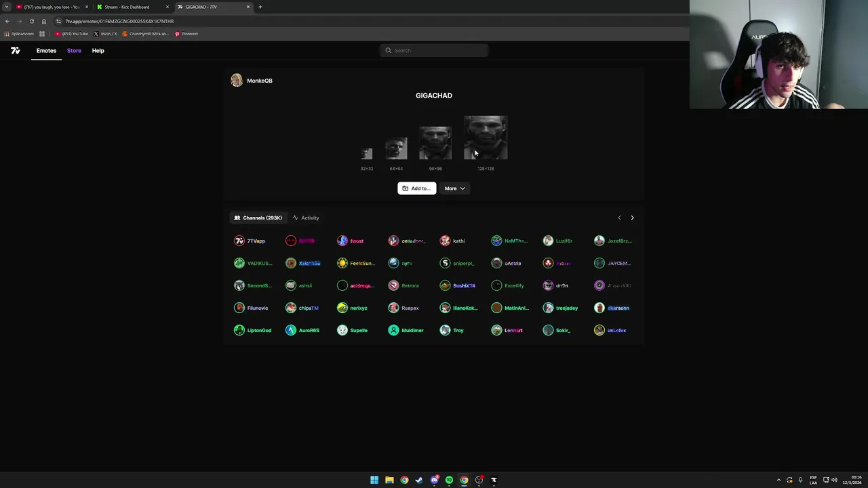Go to the Store page
This screenshot has width=868, height=488.
(x=74, y=50)
